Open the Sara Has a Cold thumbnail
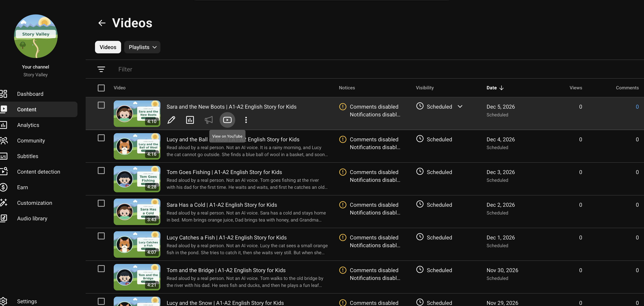The height and width of the screenshot is (306, 644). click(137, 212)
